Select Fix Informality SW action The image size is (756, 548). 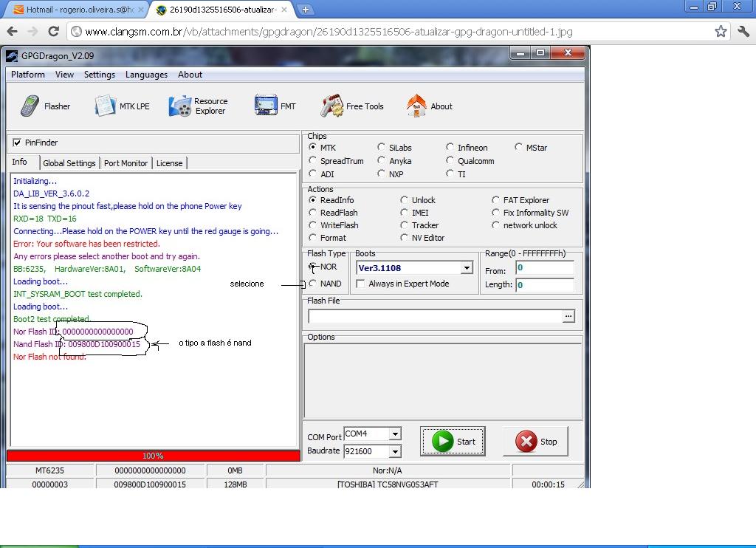tap(495, 212)
